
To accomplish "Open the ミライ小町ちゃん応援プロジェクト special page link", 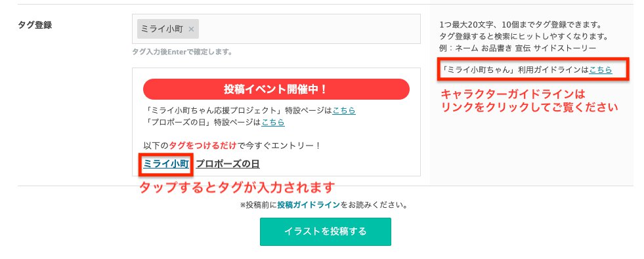I will (x=344, y=110).
